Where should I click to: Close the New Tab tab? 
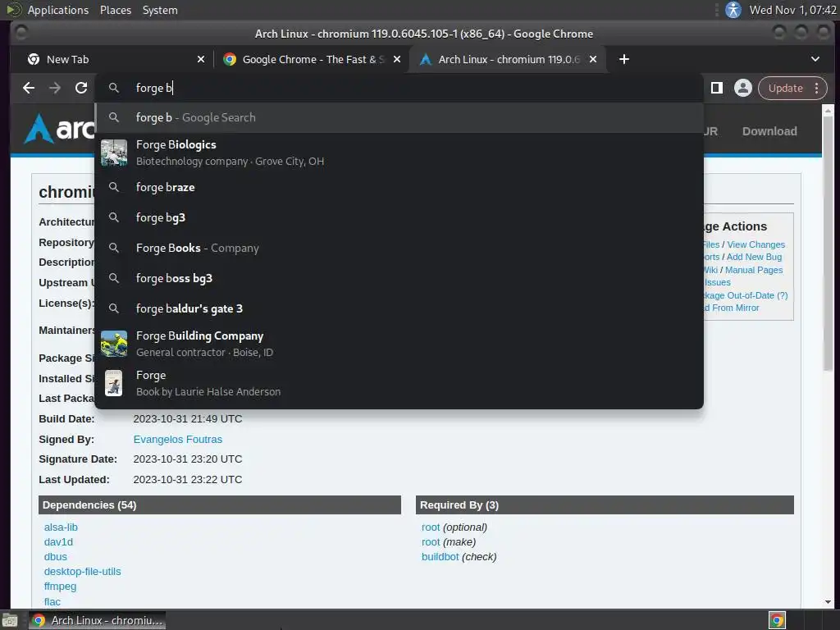pos(201,59)
